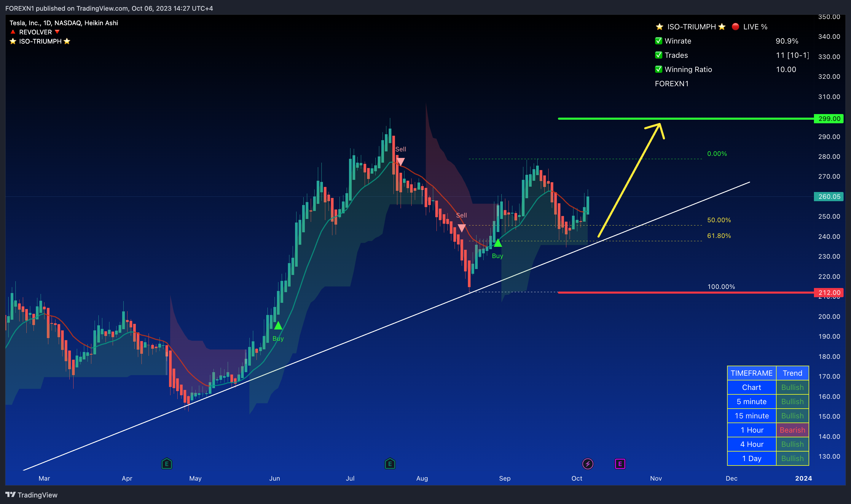Click the green 299.00 target line
851x504 pixels.
pyautogui.click(x=686, y=119)
